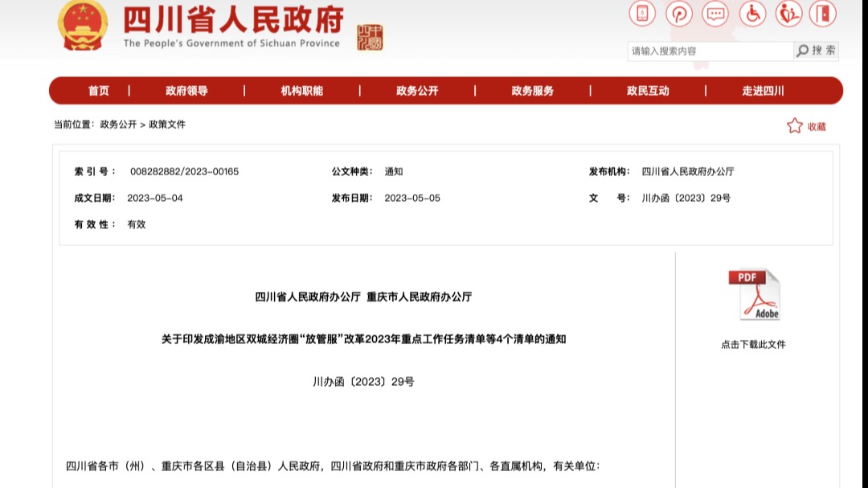Click the search magnifier icon
Viewport: 868px width, 488px height.
pyautogui.click(x=801, y=50)
